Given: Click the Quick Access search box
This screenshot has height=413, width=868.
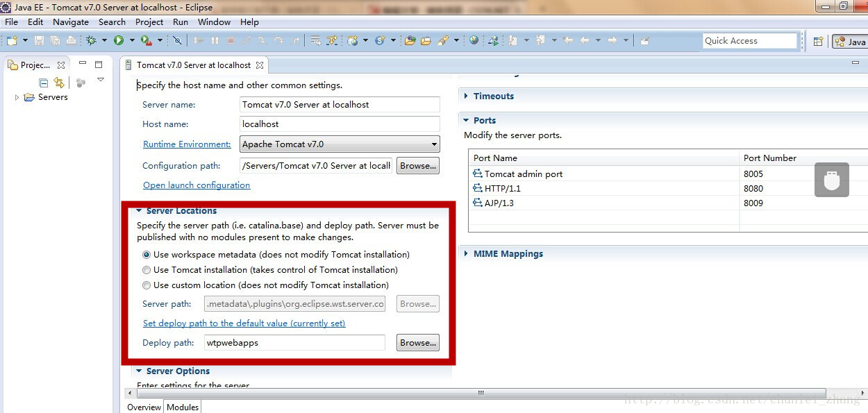Looking at the screenshot, I should [749, 41].
